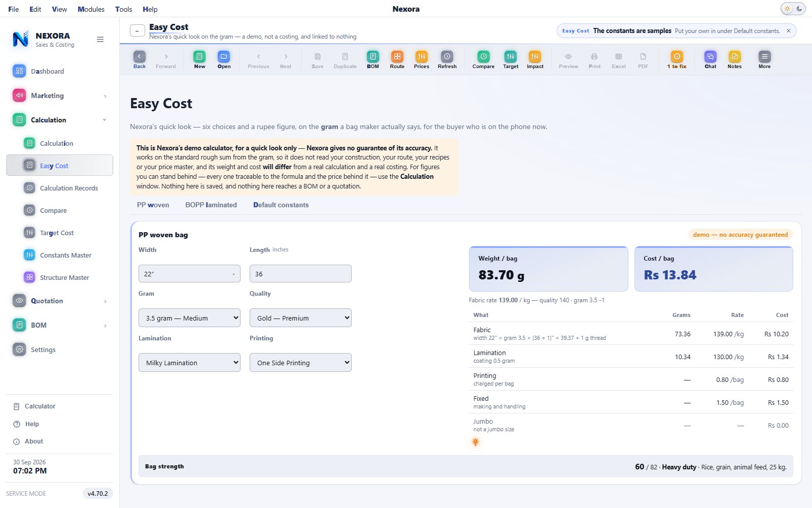Click the More toolbar icon
The width and height of the screenshot is (812, 508).
click(765, 59)
